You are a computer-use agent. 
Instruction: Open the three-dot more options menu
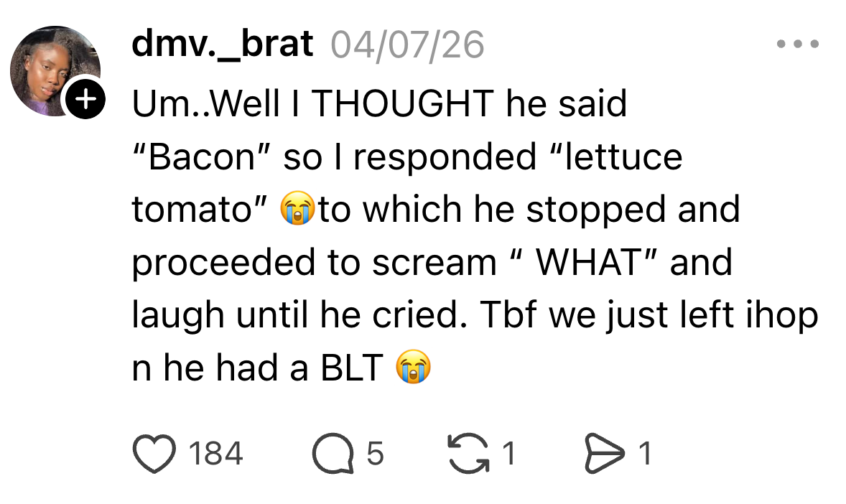[797, 45]
